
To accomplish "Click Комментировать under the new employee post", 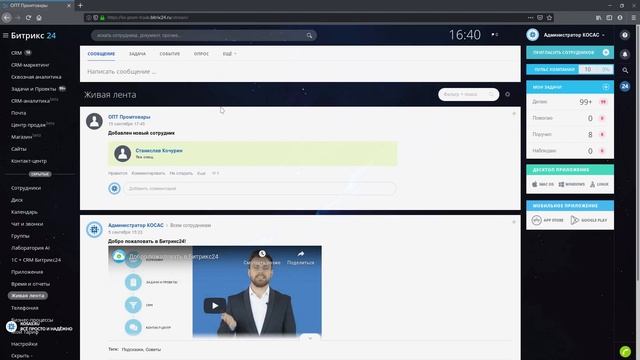I will 148,173.
